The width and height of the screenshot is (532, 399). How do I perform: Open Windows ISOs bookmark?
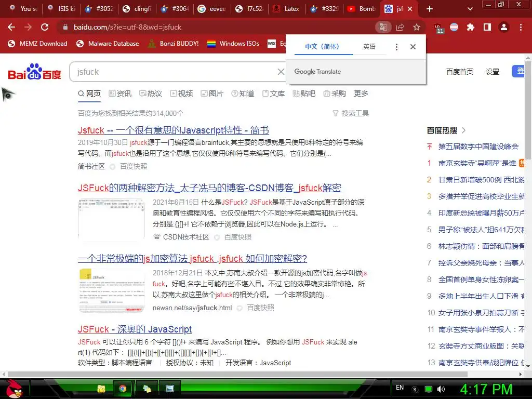[233, 44]
